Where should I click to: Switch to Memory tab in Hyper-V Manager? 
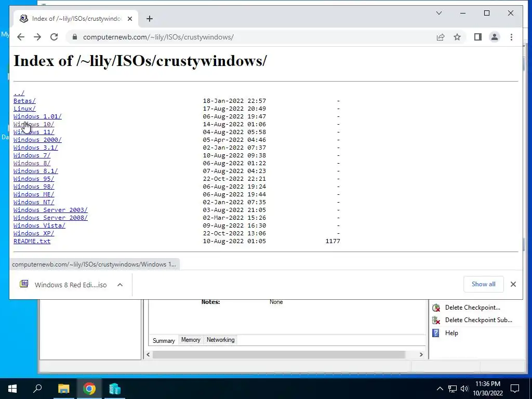click(x=191, y=340)
